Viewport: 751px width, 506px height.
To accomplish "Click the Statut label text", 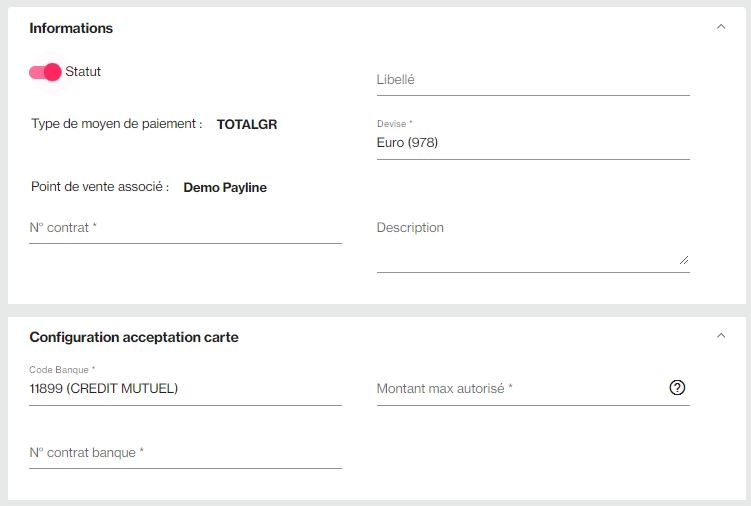I will (x=83, y=71).
